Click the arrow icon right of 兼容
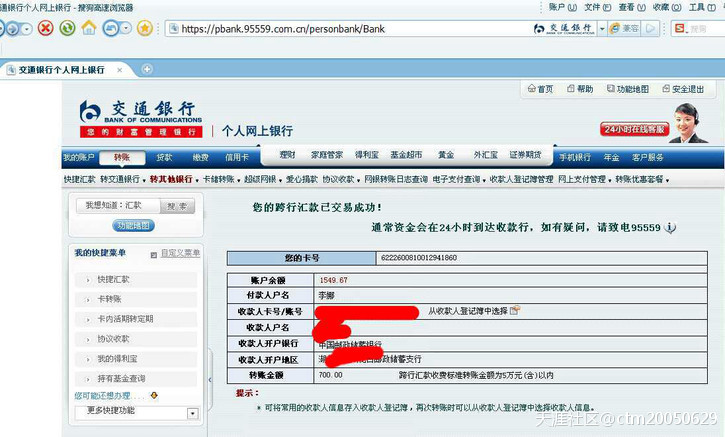 tap(651, 29)
